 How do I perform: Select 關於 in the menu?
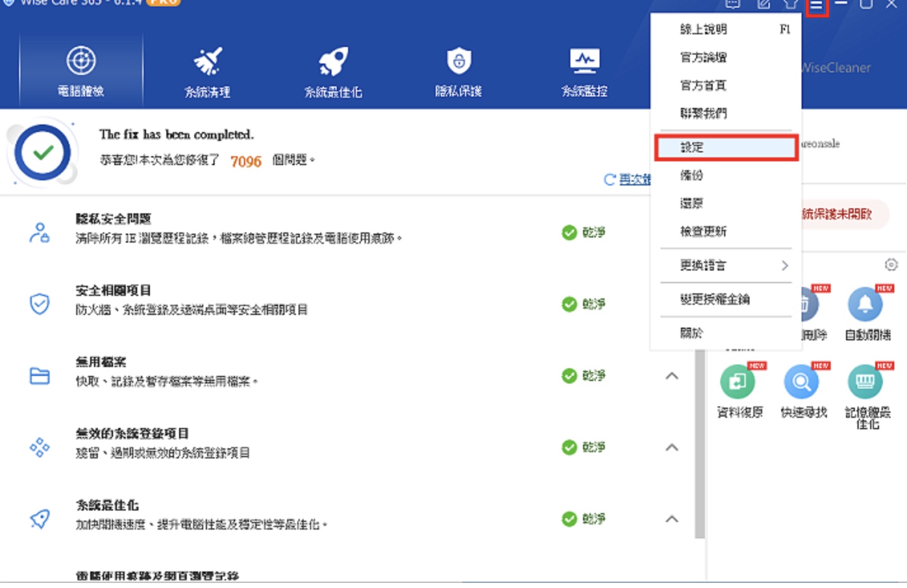pyautogui.click(x=726, y=333)
